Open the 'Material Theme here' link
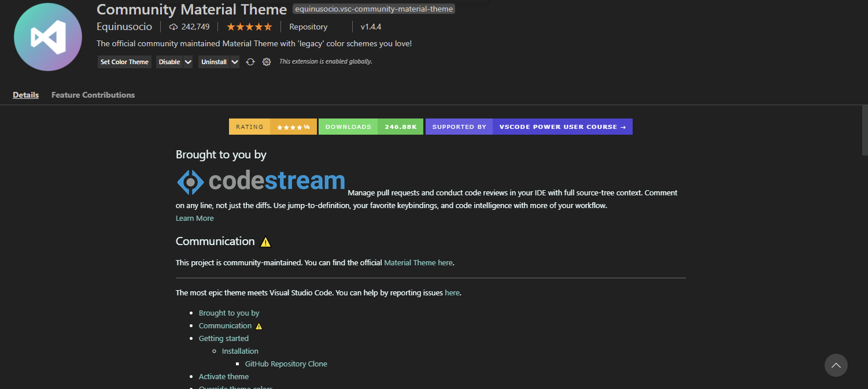This screenshot has width=868, height=389. click(x=418, y=262)
